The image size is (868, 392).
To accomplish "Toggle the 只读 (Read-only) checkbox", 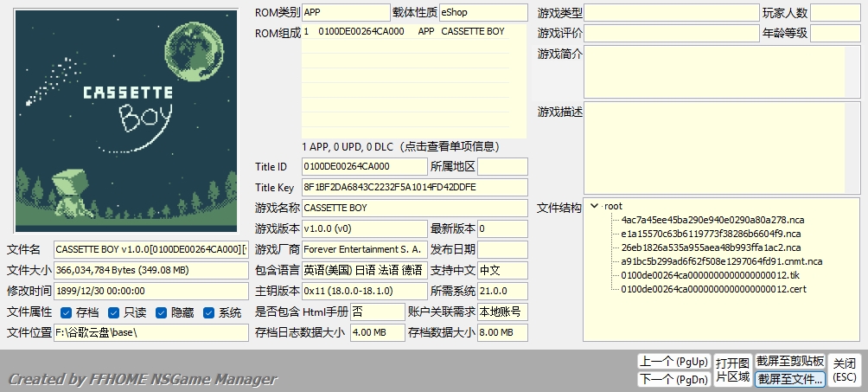I will pos(114,312).
